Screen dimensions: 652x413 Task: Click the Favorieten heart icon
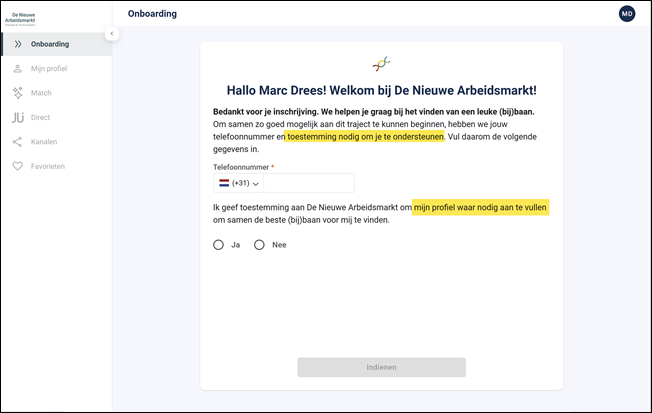(x=17, y=166)
